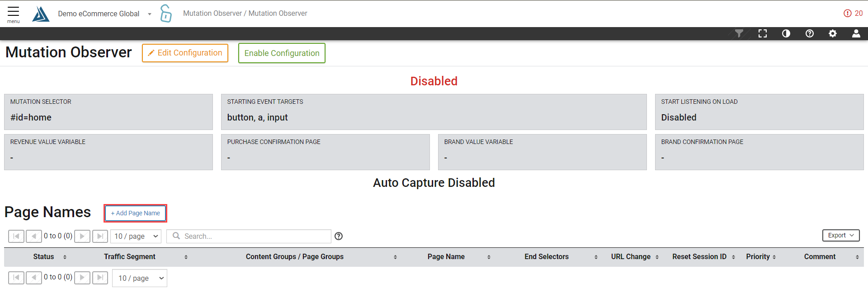Click the unlocked padlock icon
The image size is (868, 302).
(x=166, y=14)
